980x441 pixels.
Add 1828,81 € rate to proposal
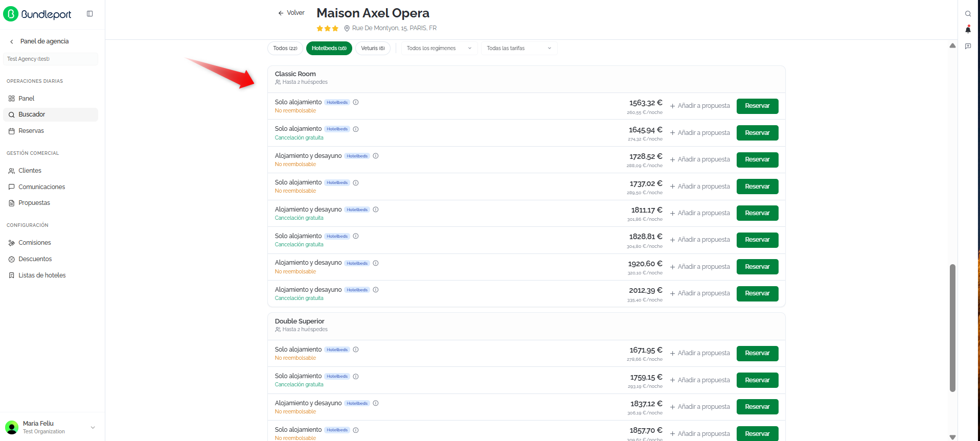coord(700,240)
